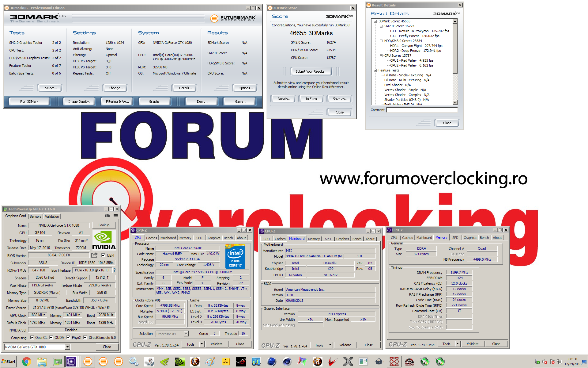Toggle the PhysX checkbox in GPU-Z

[68, 337]
